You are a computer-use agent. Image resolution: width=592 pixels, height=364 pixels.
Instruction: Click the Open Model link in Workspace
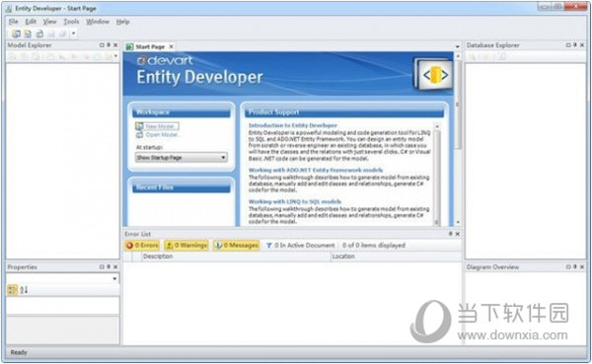pyautogui.click(x=163, y=135)
